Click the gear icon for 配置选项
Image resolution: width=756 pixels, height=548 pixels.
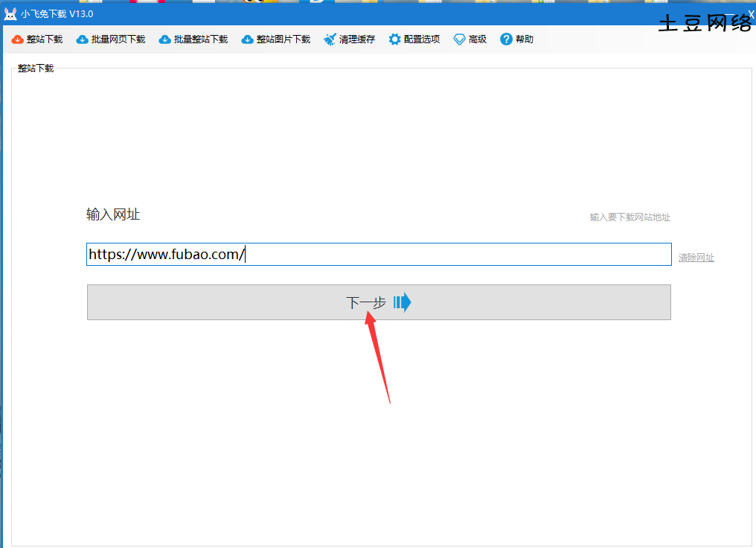point(394,39)
